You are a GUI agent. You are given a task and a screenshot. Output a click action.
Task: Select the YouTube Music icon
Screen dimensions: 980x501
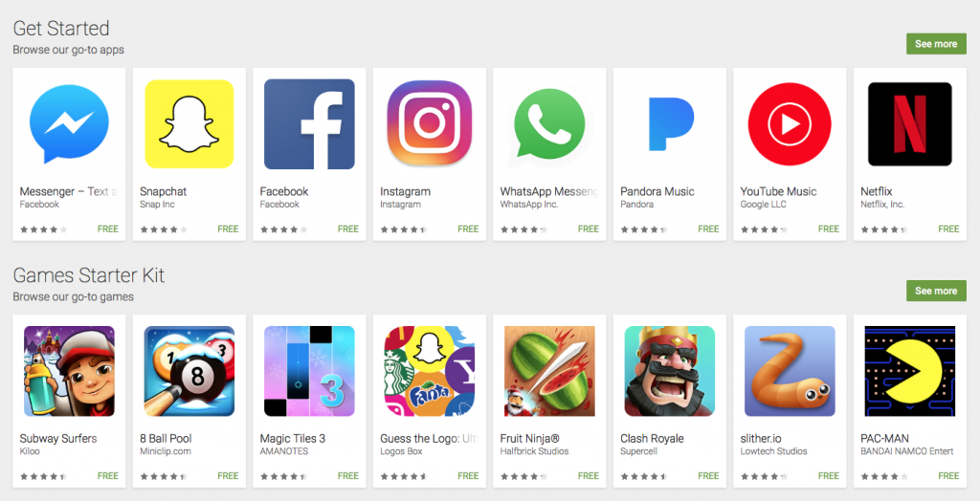[790, 123]
